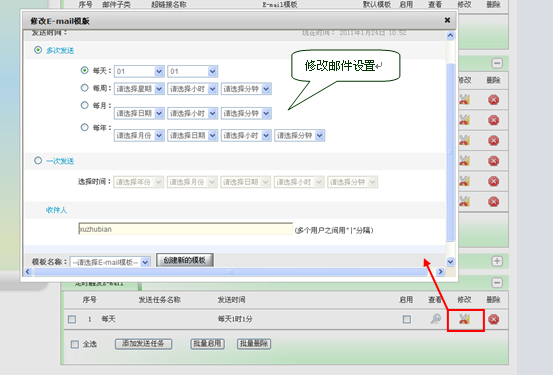Click the edit icon in the 每天 task row
Viewport: 553px width, 375px height.
click(x=464, y=320)
